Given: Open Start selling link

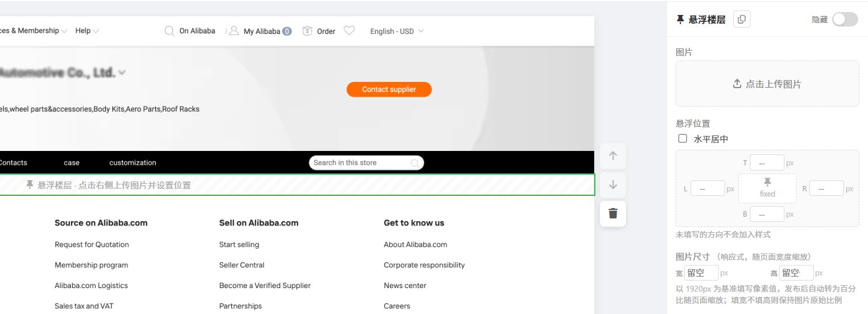Looking at the screenshot, I should click(x=239, y=244).
